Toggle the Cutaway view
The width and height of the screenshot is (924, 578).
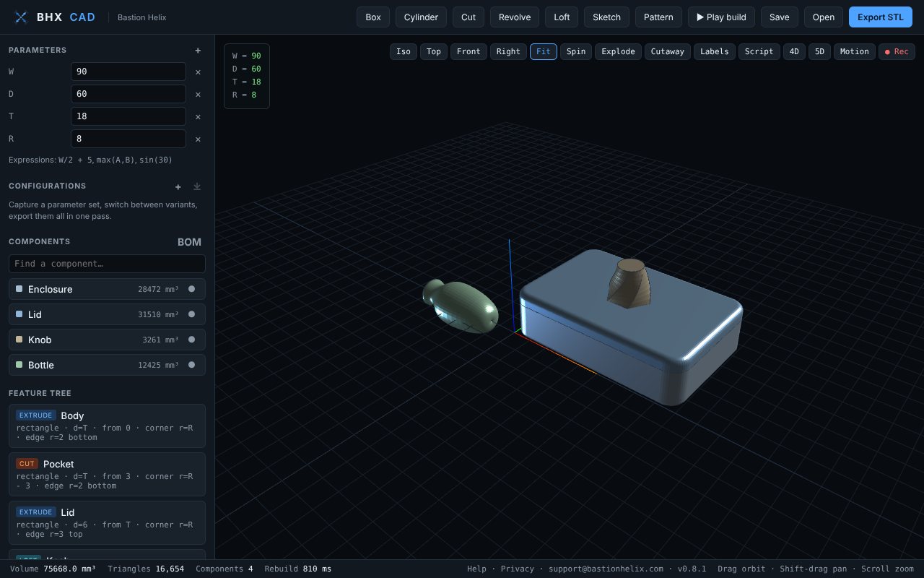coord(667,51)
